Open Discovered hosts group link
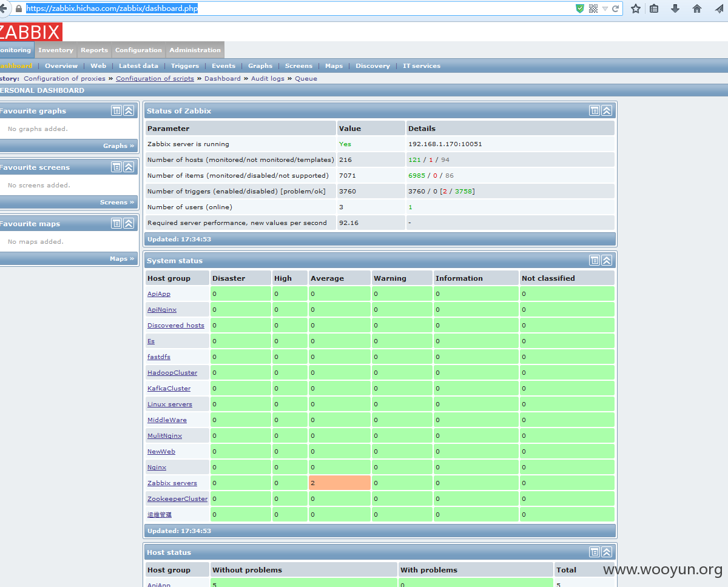 176,325
